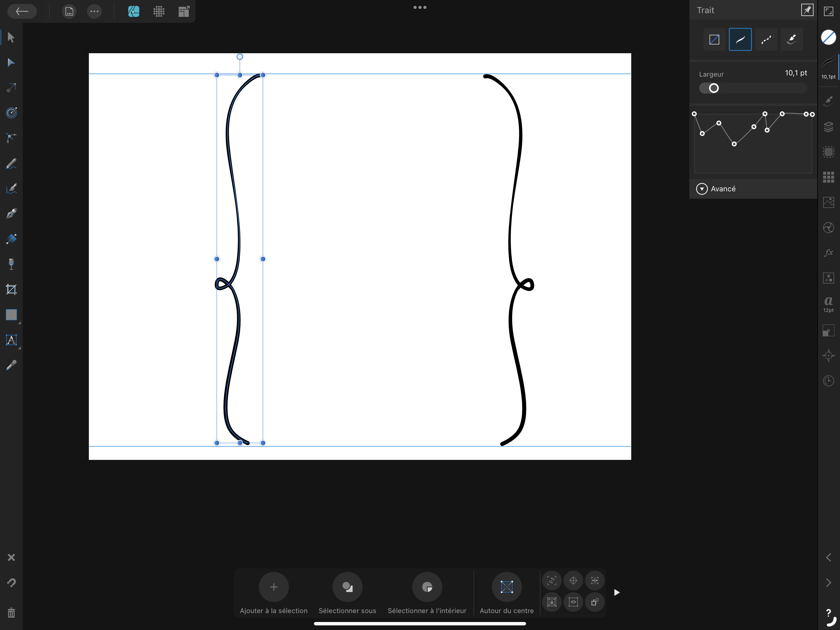Tap the top center three-dot handle

pyautogui.click(x=420, y=7)
